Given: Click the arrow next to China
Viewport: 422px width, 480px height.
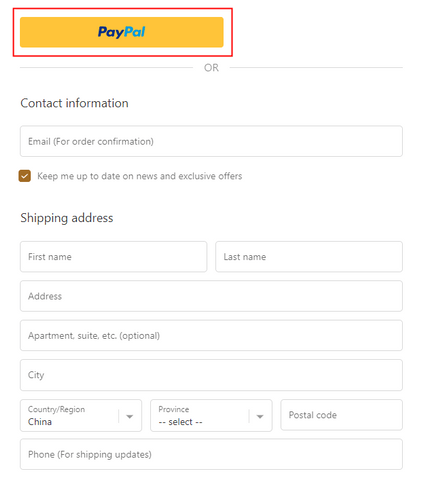Looking at the screenshot, I should click(130, 416).
